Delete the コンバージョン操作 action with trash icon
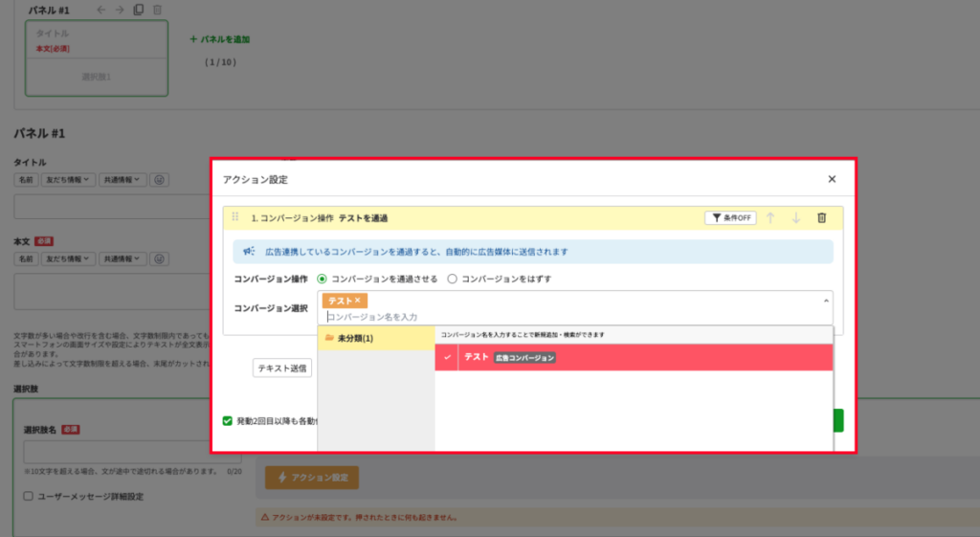Viewport: 980px width, 537px height. [821, 218]
